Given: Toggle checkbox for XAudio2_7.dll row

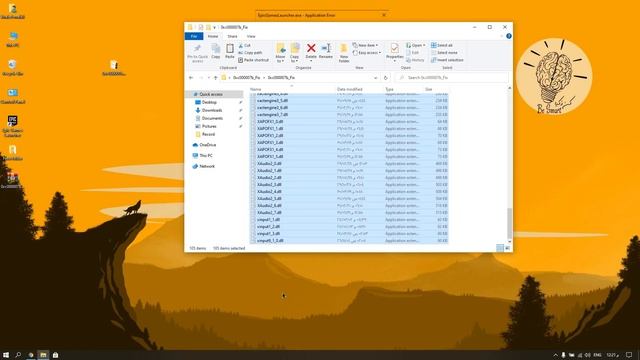Looking at the screenshot, I should point(253,213).
